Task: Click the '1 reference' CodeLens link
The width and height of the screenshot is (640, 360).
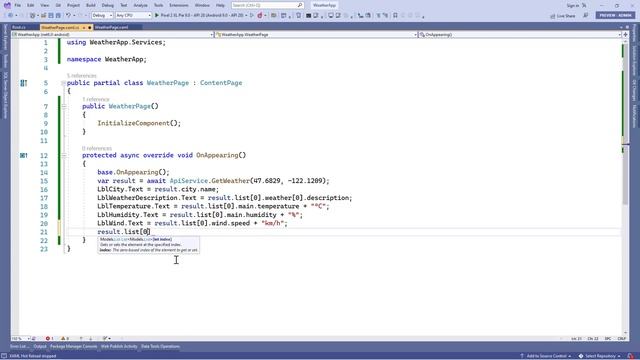Action: coord(96,99)
